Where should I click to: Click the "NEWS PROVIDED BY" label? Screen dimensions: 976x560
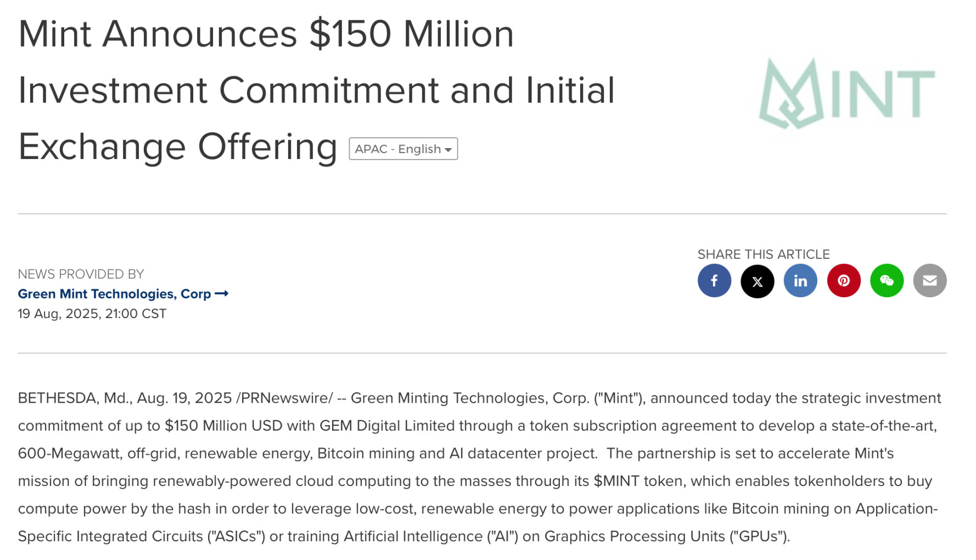click(81, 274)
